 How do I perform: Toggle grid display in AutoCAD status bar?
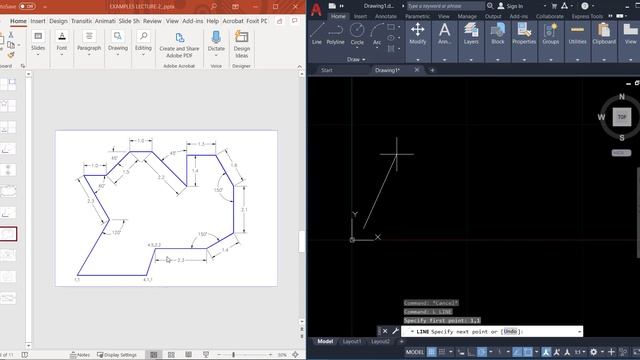431,351
